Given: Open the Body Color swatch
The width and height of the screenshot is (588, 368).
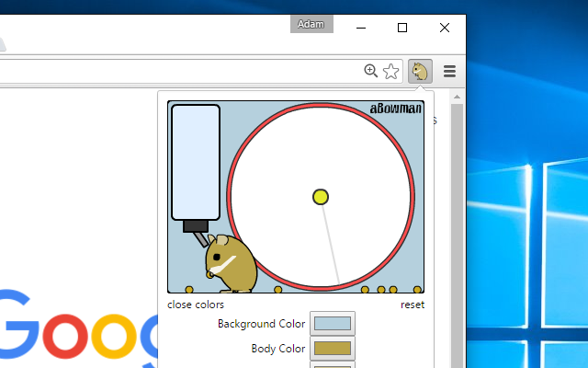Looking at the screenshot, I should click(x=333, y=348).
